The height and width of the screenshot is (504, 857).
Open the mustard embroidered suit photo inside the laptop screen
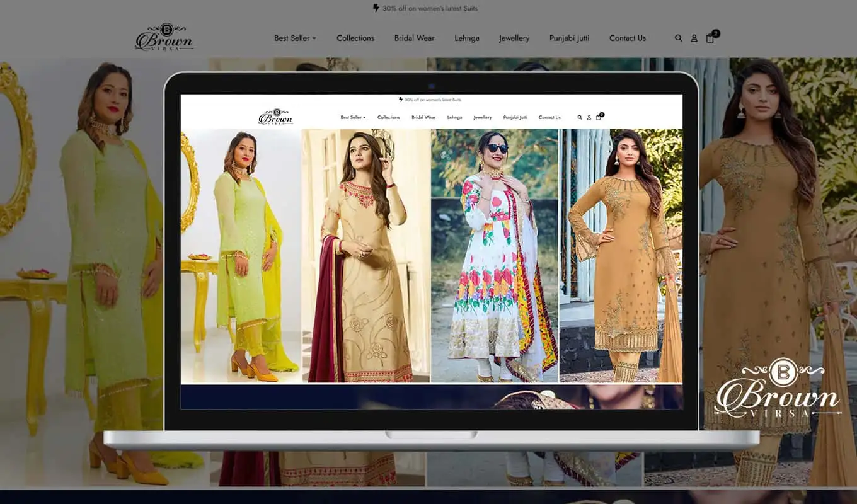point(621,256)
